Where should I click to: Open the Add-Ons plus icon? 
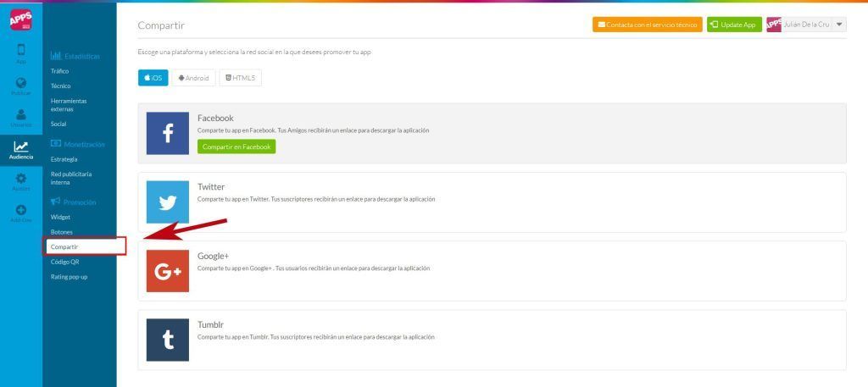click(21, 210)
